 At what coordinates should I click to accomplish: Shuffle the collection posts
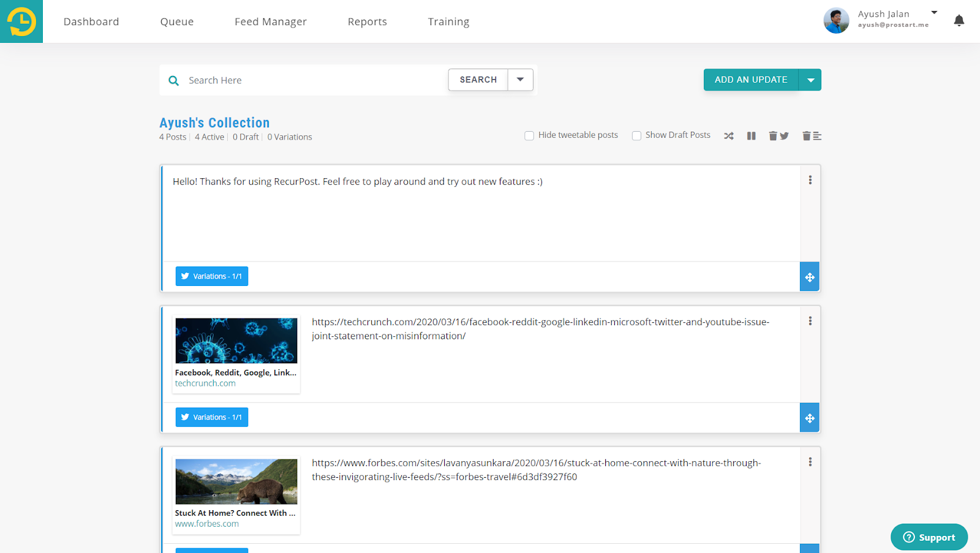pos(729,136)
